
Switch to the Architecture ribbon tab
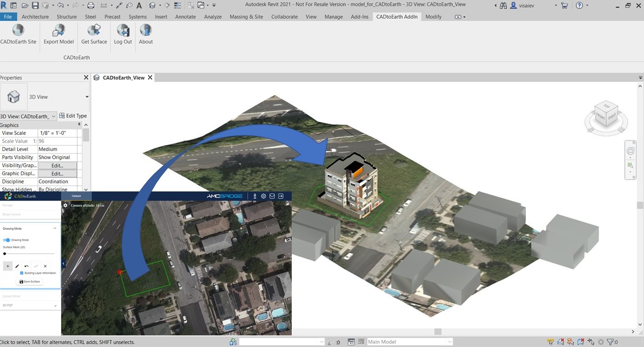(35, 17)
